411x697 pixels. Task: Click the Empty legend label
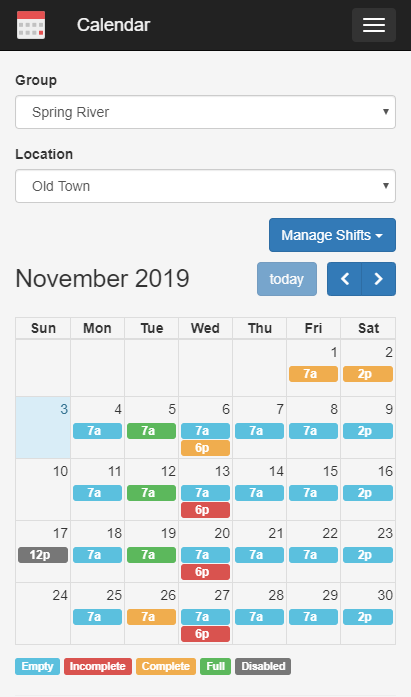pos(37,666)
